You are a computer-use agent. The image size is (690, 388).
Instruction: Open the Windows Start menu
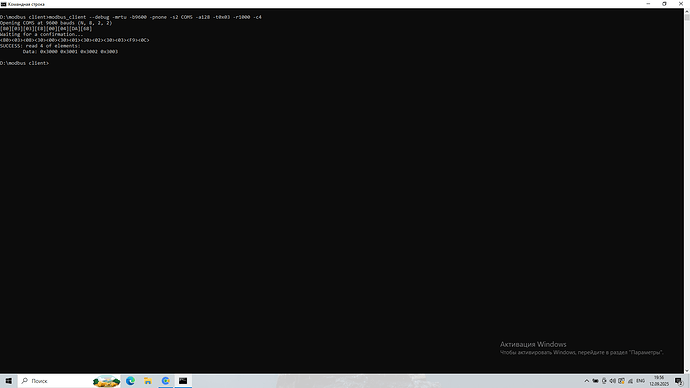pos(8,381)
